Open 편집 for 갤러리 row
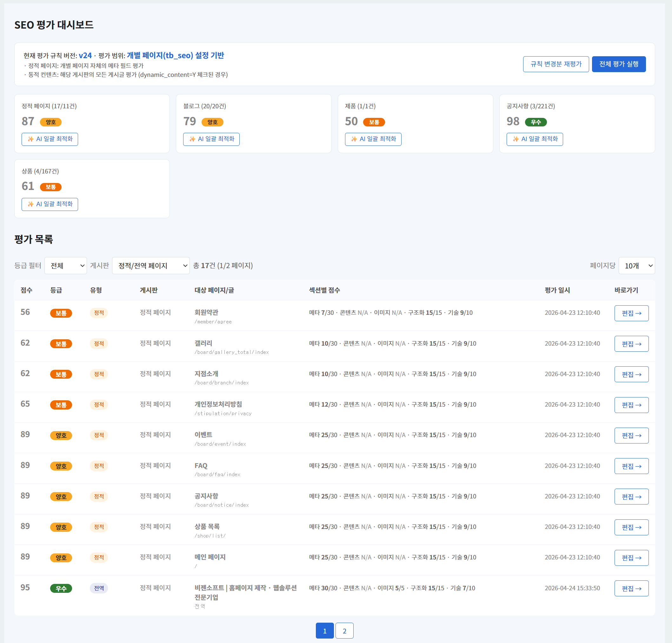 631,344
